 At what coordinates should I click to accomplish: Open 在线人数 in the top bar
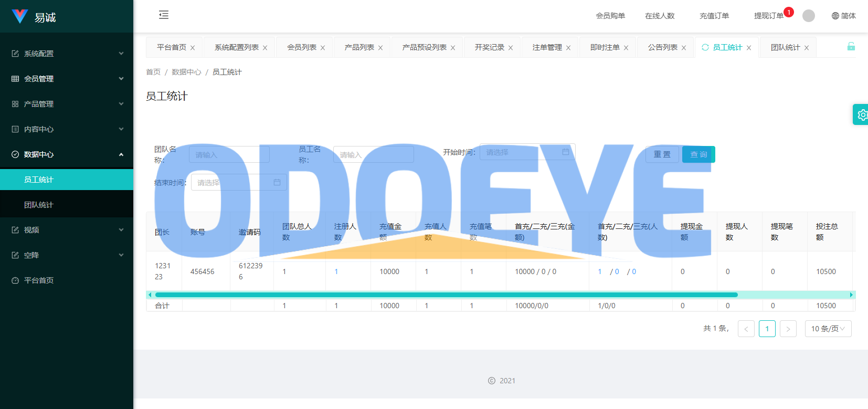pyautogui.click(x=660, y=16)
